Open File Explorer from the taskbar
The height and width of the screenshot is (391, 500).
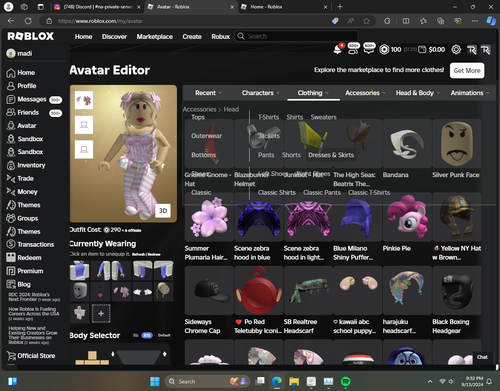coord(294,381)
